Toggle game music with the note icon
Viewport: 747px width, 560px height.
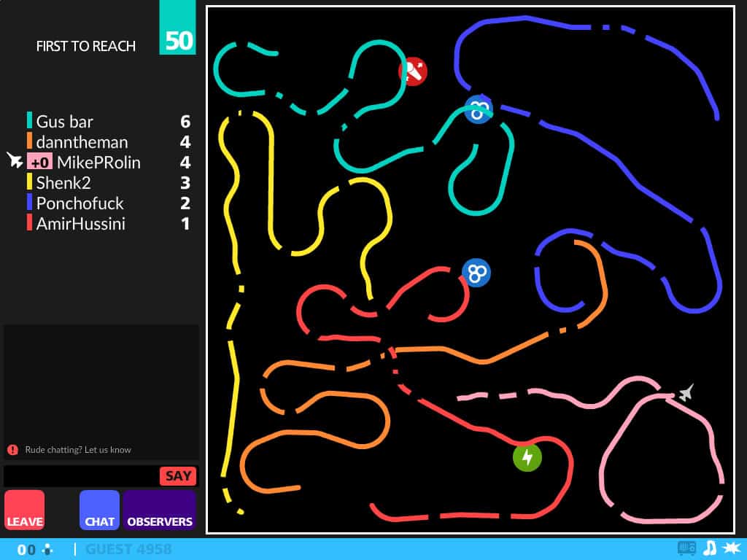point(710,547)
